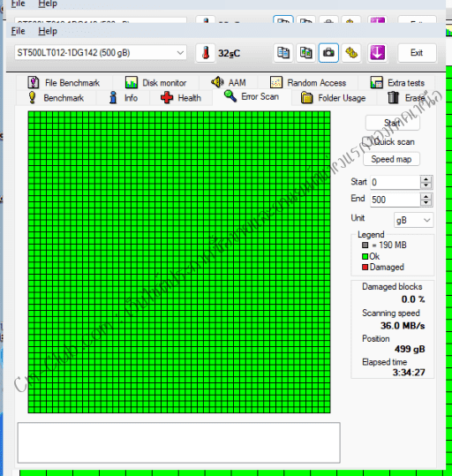This screenshot has height=476, width=452.
Task: Open the Health tab with red cross
Action: coord(181,98)
